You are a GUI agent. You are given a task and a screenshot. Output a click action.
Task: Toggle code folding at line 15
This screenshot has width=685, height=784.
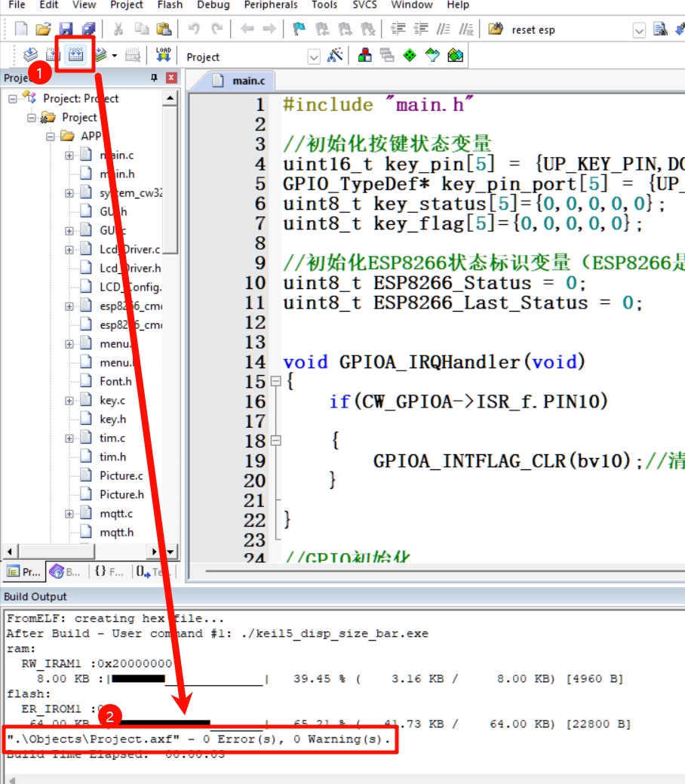point(275,382)
